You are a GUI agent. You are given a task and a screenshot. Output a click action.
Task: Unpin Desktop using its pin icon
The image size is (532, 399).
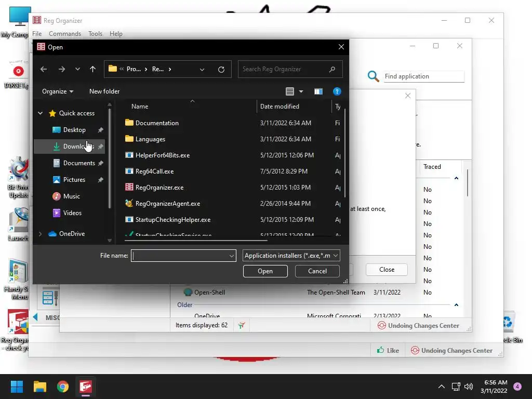coord(100,130)
